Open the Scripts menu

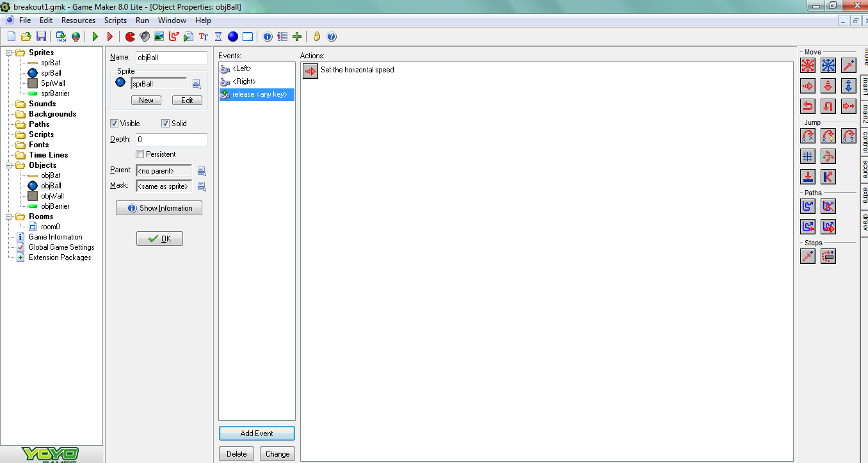pyautogui.click(x=115, y=20)
